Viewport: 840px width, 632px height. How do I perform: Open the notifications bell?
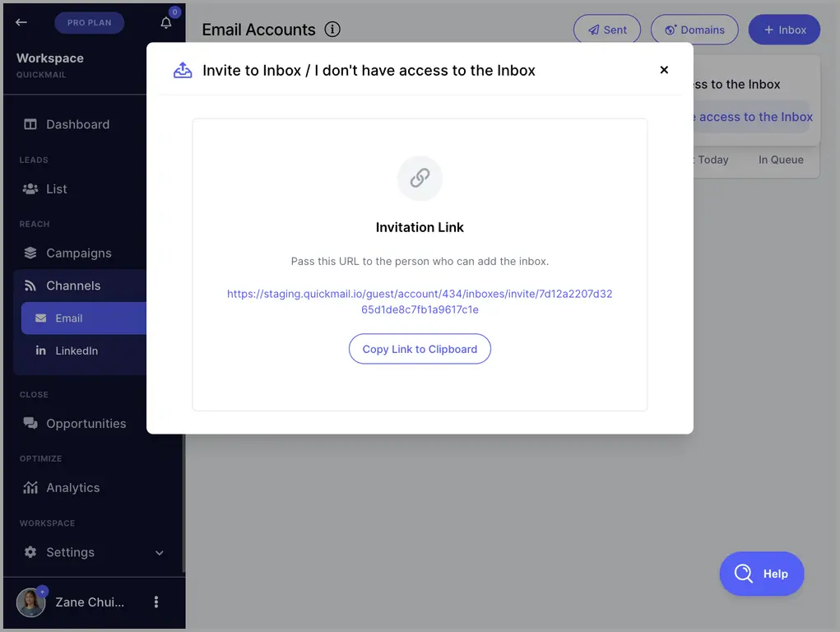166,22
